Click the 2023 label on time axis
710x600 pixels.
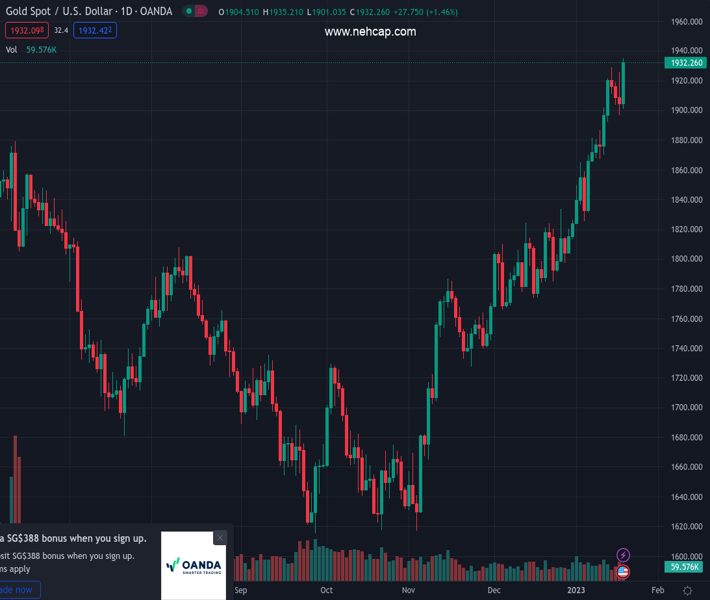(577, 591)
